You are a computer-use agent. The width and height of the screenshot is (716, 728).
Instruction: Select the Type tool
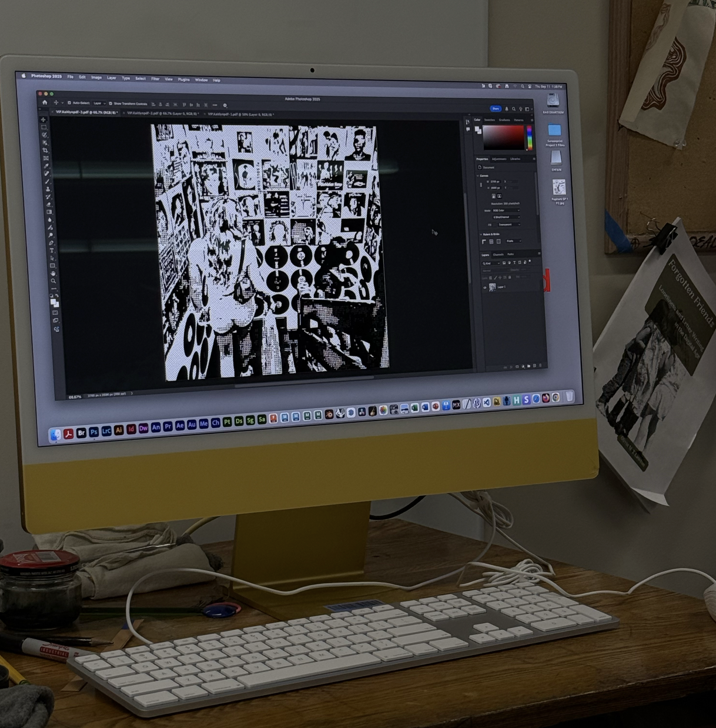[52, 251]
